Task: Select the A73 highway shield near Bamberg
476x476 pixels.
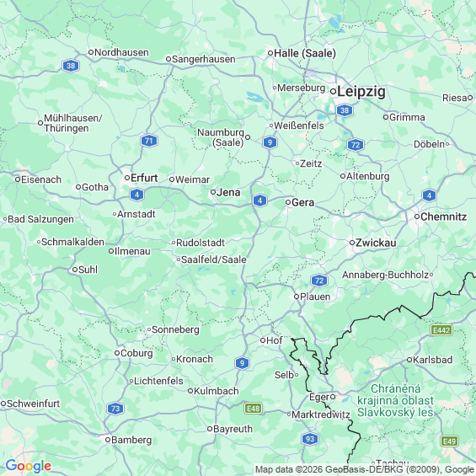Action: click(x=115, y=409)
